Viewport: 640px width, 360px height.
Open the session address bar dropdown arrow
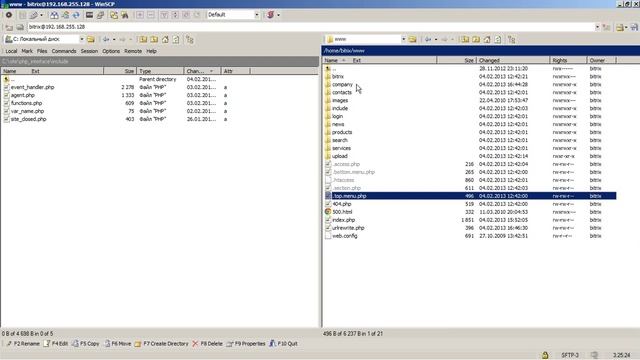click(597, 27)
